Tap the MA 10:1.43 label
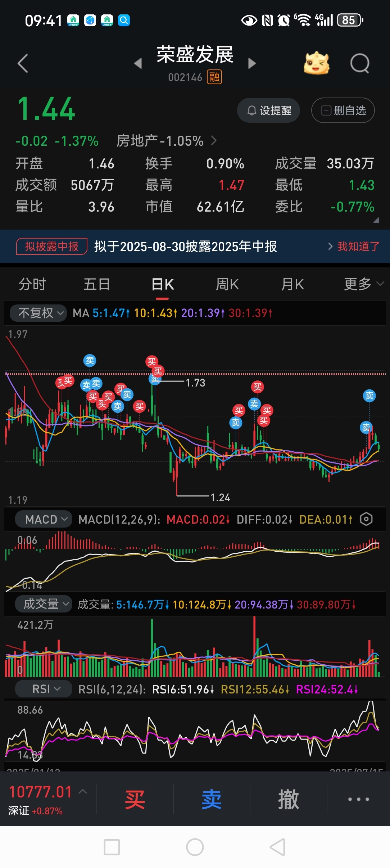 (156, 313)
